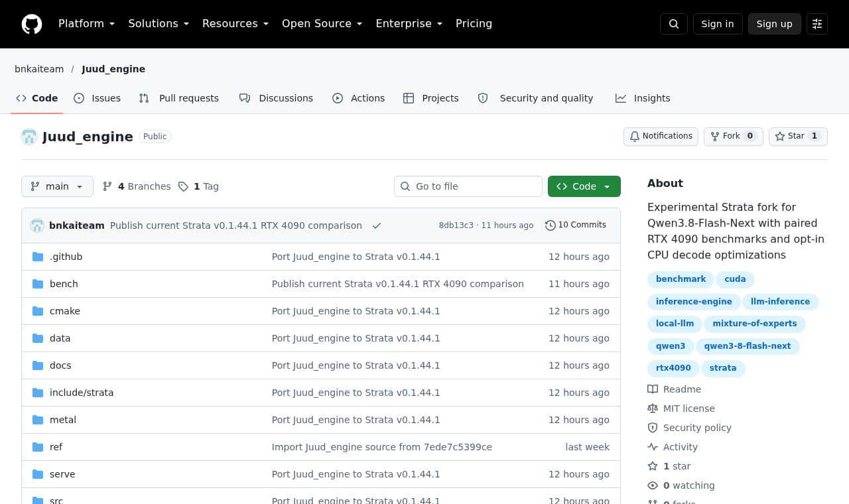The height and width of the screenshot is (504, 849).
Task: Open the bench folder icon
Action: point(38,284)
